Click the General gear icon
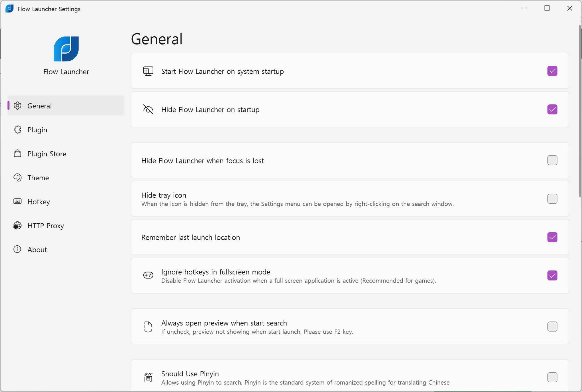 (17, 106)
